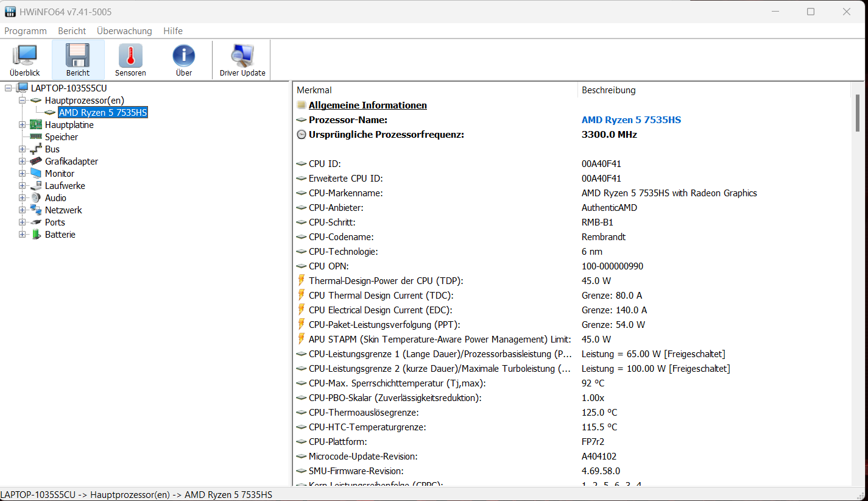Expand the Batterie tree node

click(x=23, y=234)
